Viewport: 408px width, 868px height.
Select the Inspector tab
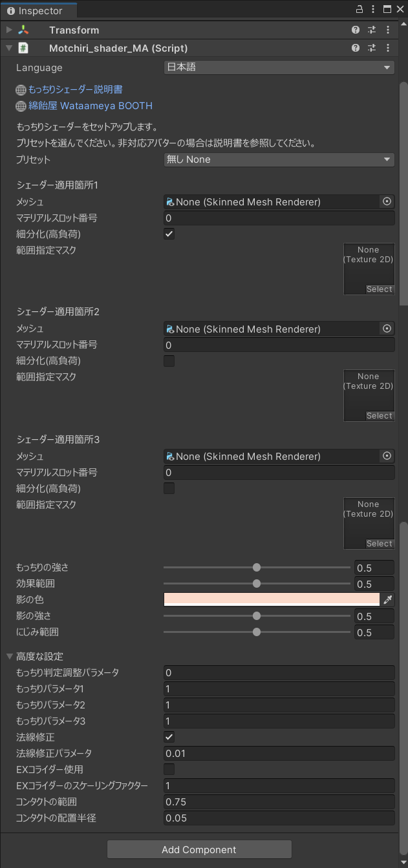pos(39,10)
